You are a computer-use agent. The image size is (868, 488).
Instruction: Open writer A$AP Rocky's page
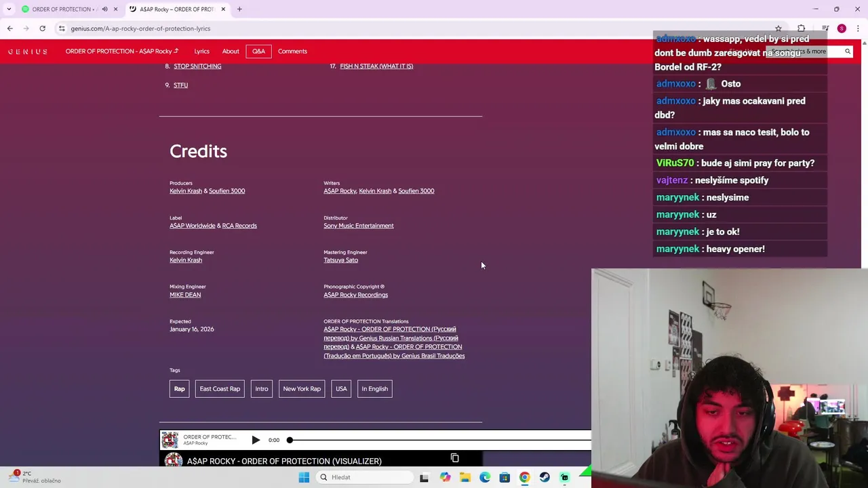click(x=340, y=191)
